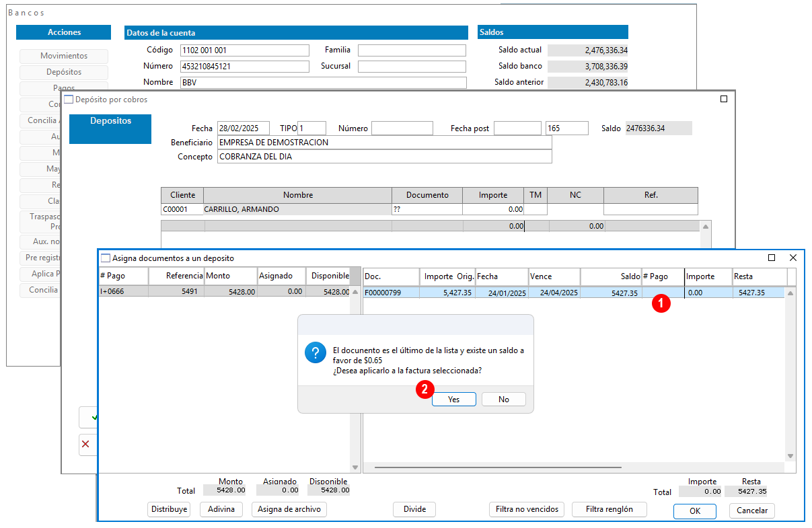Select client cell C00001
Viewport: 812px width, 528px height.
click(x=182, y=209)
